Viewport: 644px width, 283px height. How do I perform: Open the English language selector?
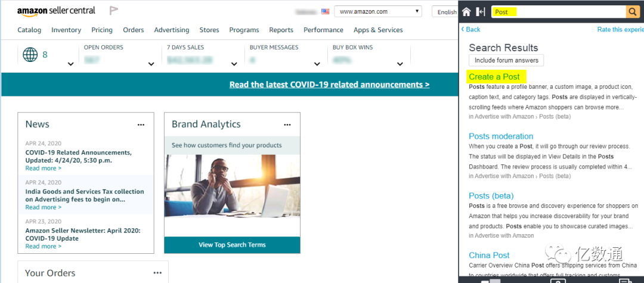[445, 11]
